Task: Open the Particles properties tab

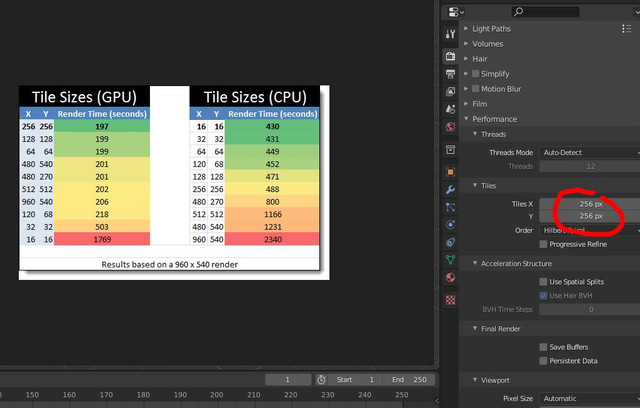Action: (450, 207)
